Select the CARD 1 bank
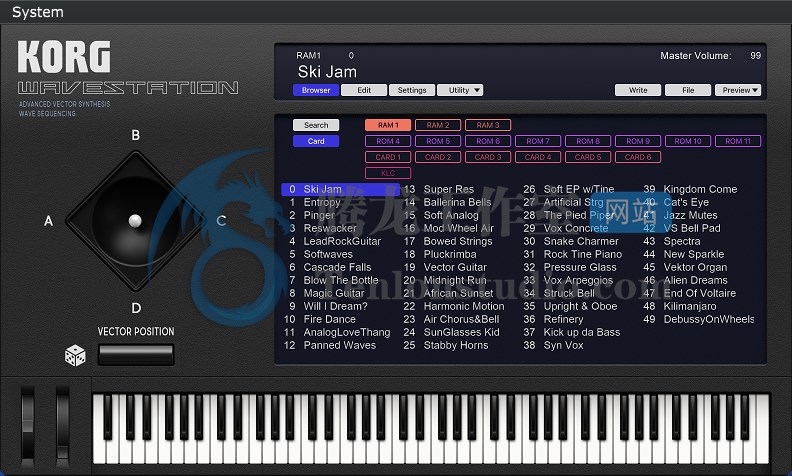The height and width of the screenshot is (476, 792). click(388, 157)
